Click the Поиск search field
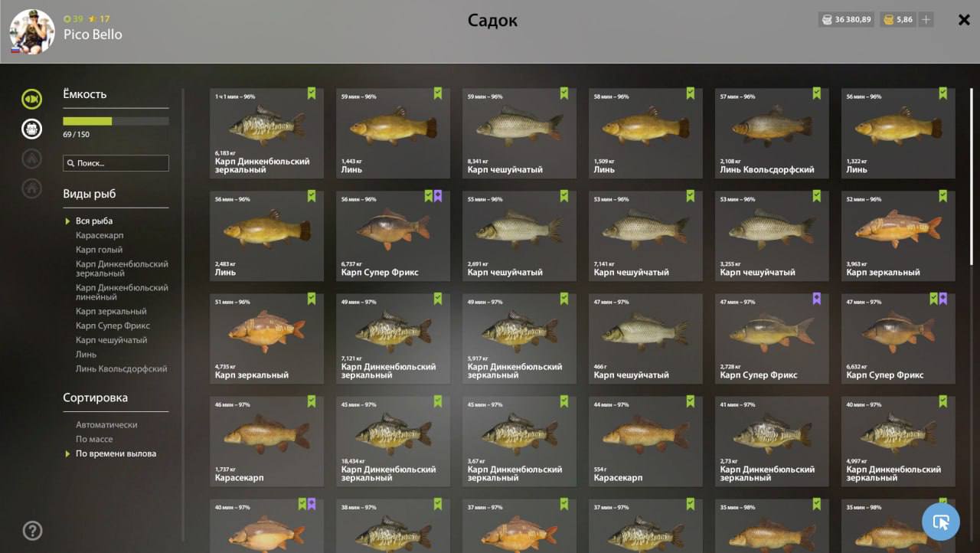 (116, 163)
